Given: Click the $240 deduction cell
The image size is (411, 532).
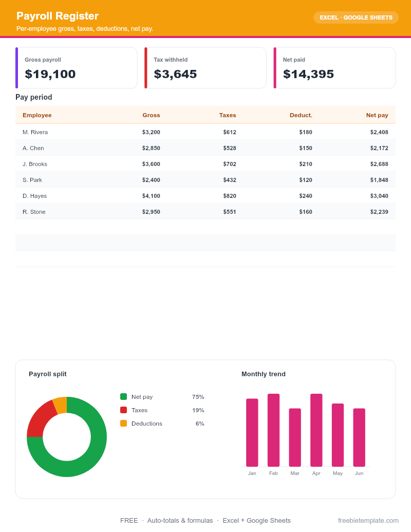Looking at the screenshot, I should [306, 196].
